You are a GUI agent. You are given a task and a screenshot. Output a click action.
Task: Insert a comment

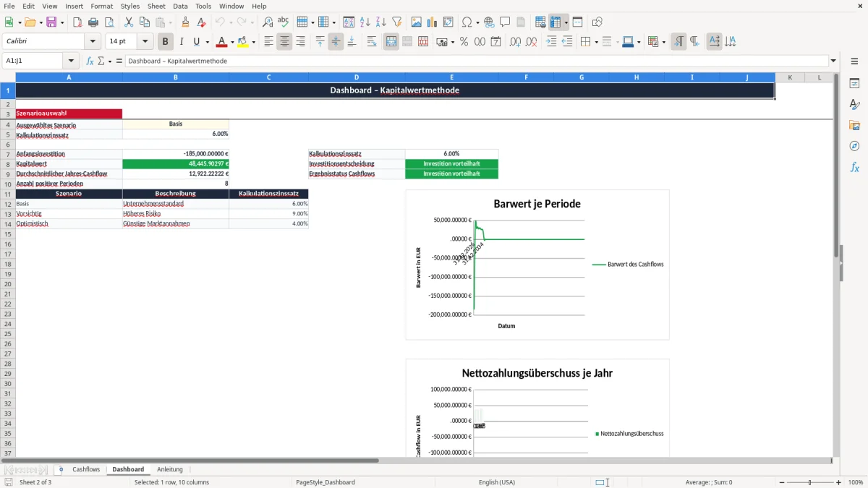tap(505, 22)
